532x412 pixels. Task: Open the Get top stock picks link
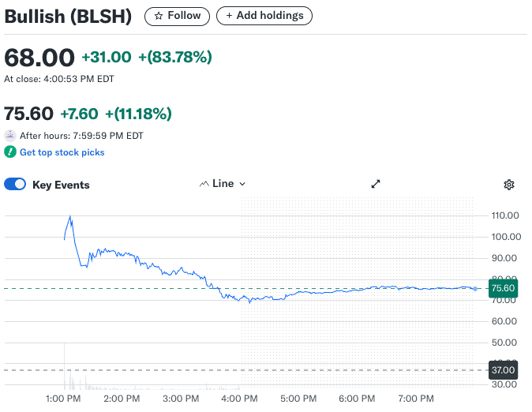[x=62, y=152]
